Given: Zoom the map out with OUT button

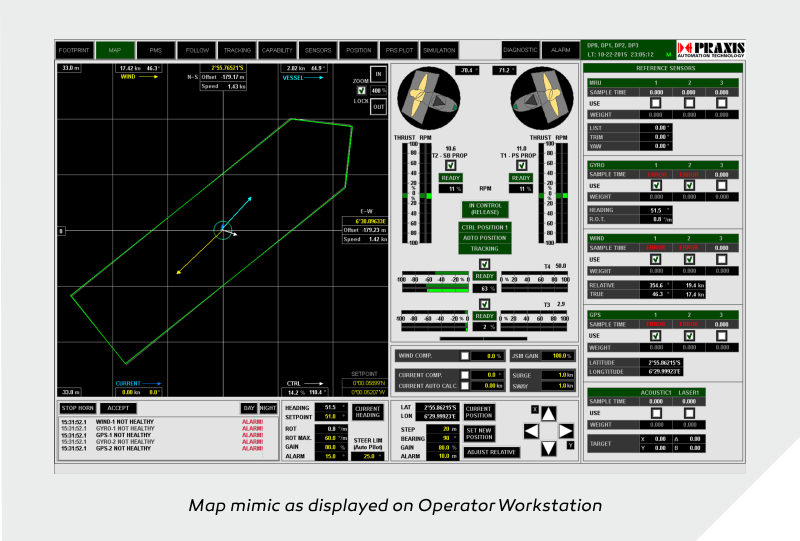Looking at the screenshot, I should click(x=378, y=107).
